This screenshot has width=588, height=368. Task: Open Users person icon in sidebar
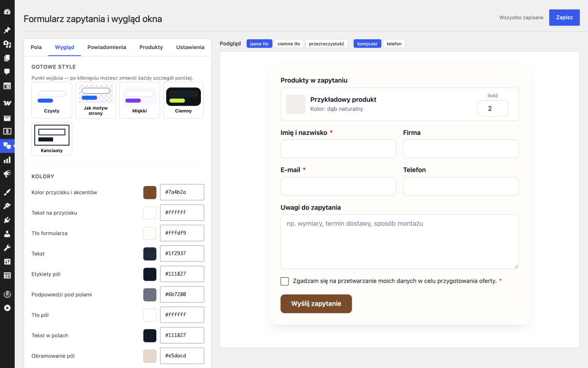tap(7, 234)
